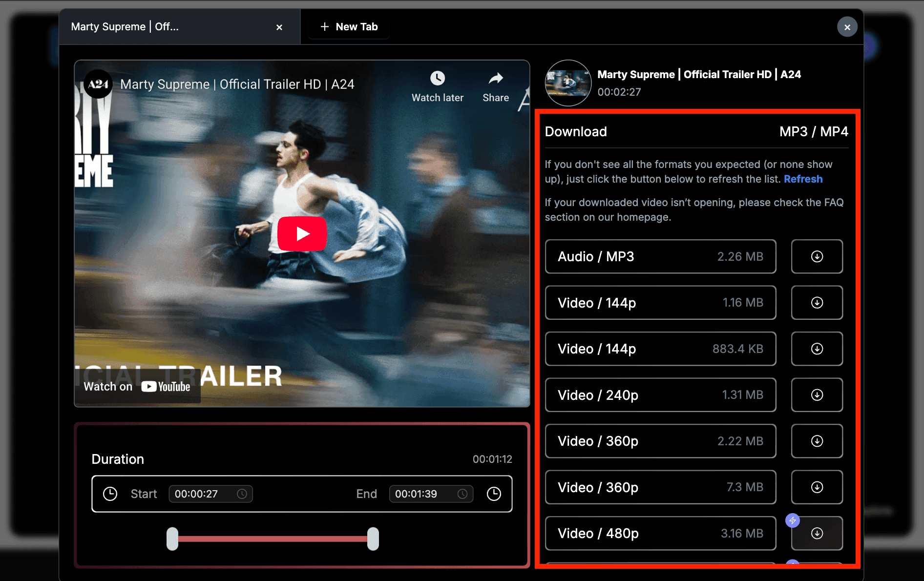Viewport: 924px width, 581px height.
Task: Click the 00:02:27 video length text
Action: 619,92
